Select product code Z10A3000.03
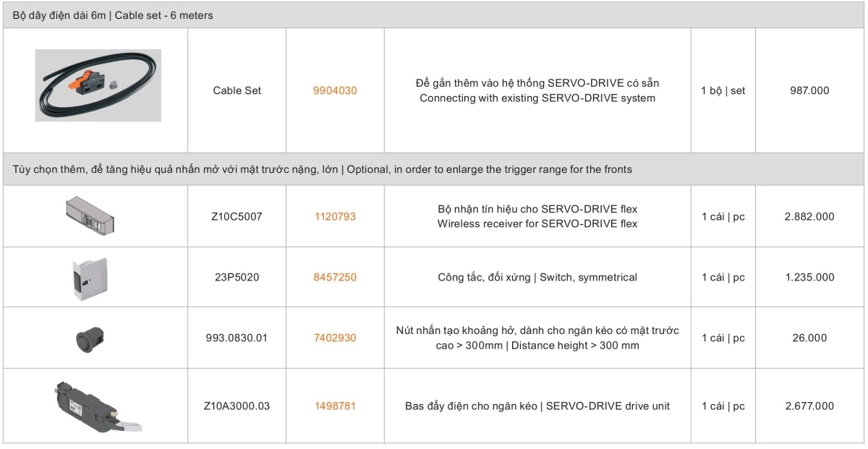Screen dimensions: 868x449 pyautogui.click(x=237, y=406)
